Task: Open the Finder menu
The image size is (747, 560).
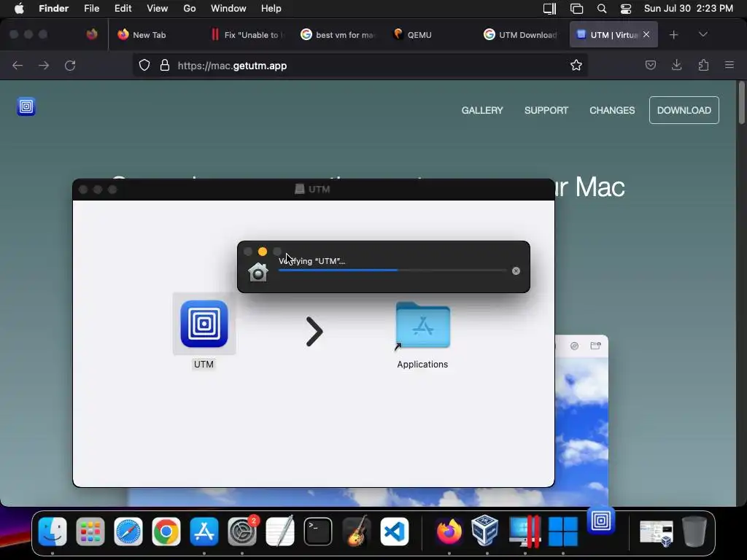Action: click(x=53, y=9)
